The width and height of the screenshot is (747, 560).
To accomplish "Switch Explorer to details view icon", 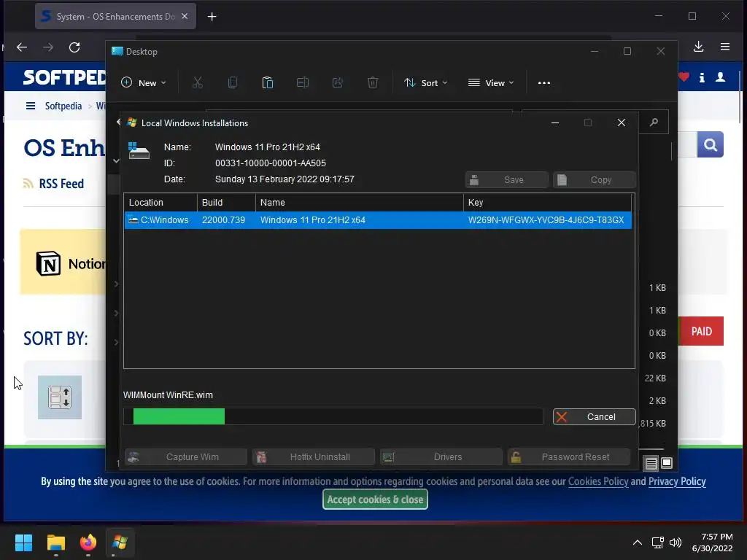I will [651, 463].
